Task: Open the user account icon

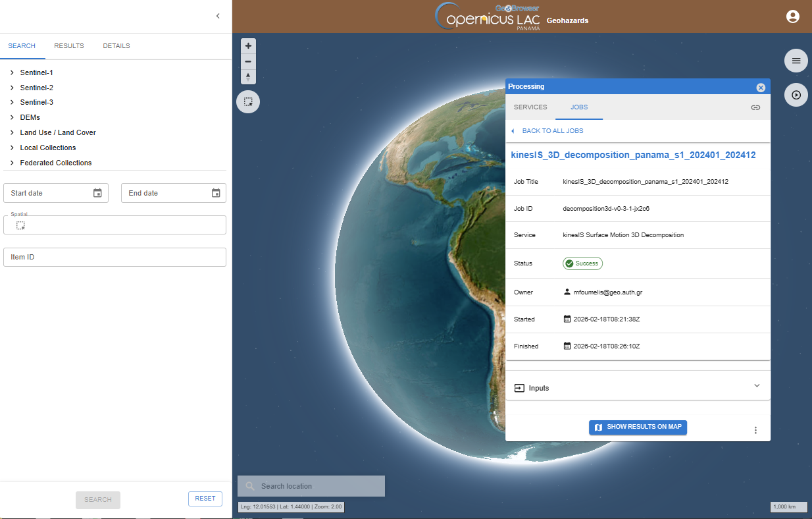Action: click(793, 17)
